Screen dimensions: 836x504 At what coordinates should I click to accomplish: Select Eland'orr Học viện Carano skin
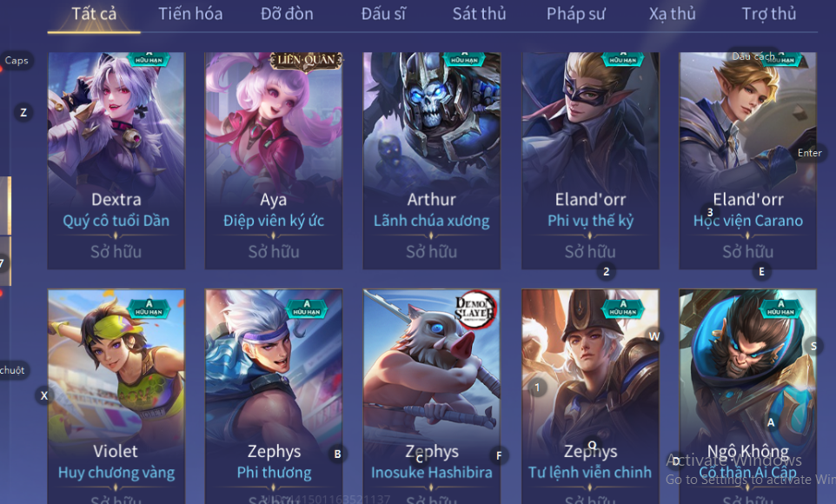click(747, 160)
